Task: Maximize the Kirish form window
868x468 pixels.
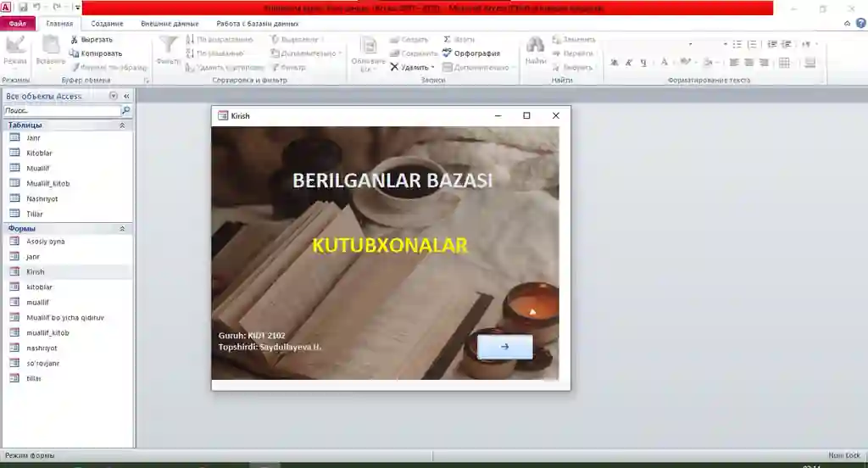Action: pos(526,115)
